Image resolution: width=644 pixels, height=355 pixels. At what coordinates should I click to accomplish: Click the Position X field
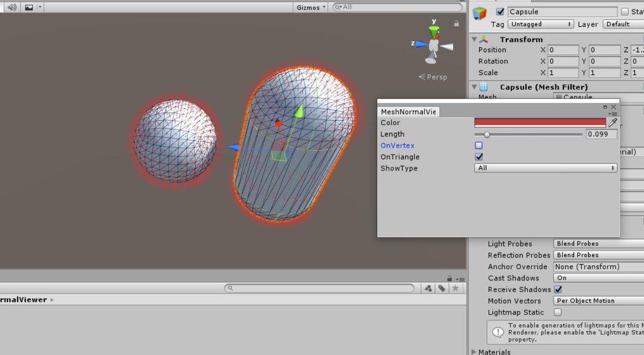click(563, 50)
